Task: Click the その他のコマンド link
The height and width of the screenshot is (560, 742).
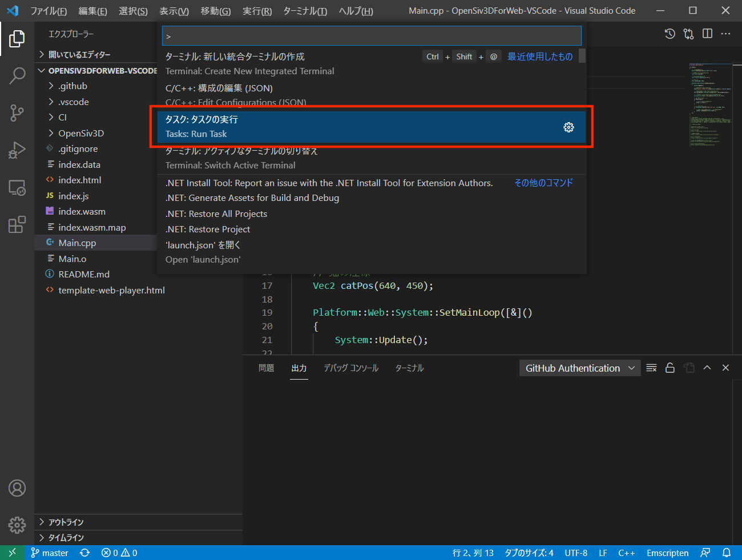Action: (x=543, y=182)
